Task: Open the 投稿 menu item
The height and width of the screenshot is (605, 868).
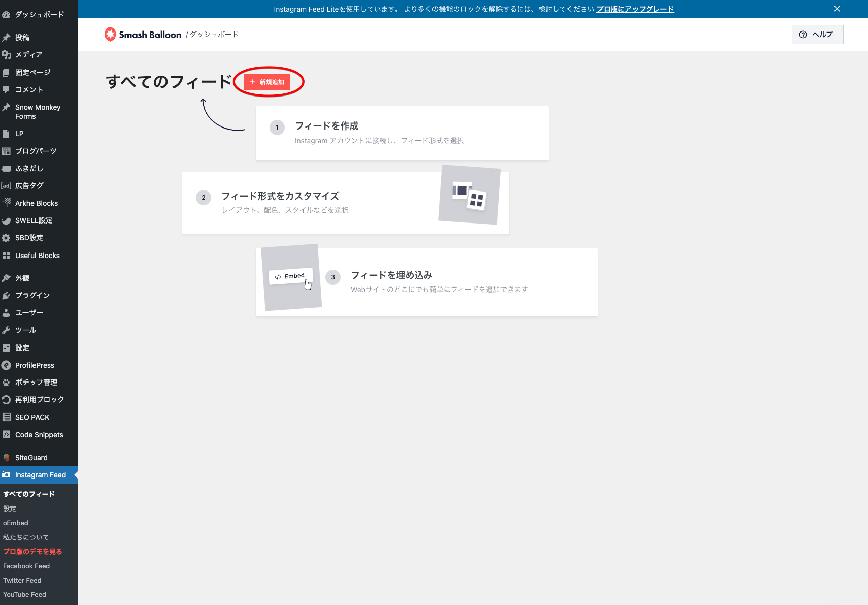Action: [x=39, y=38]
